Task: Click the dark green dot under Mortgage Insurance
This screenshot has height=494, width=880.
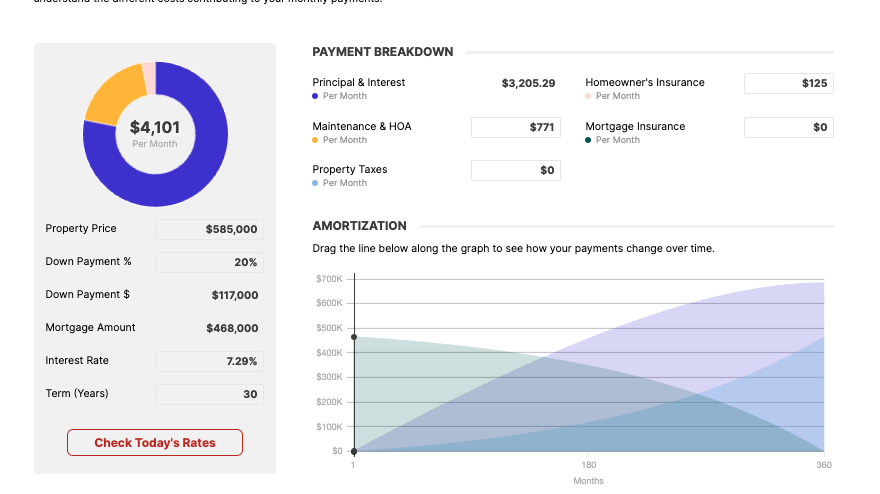Action: click(x=588, y=140)
